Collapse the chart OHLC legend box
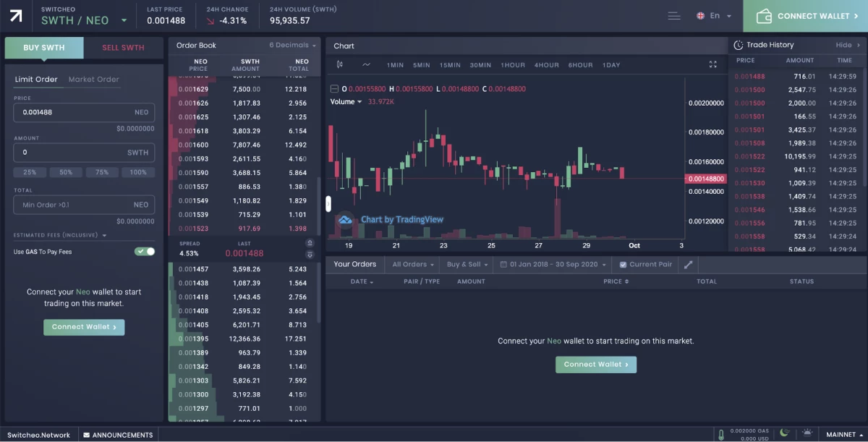 click(x=333, y=89)
